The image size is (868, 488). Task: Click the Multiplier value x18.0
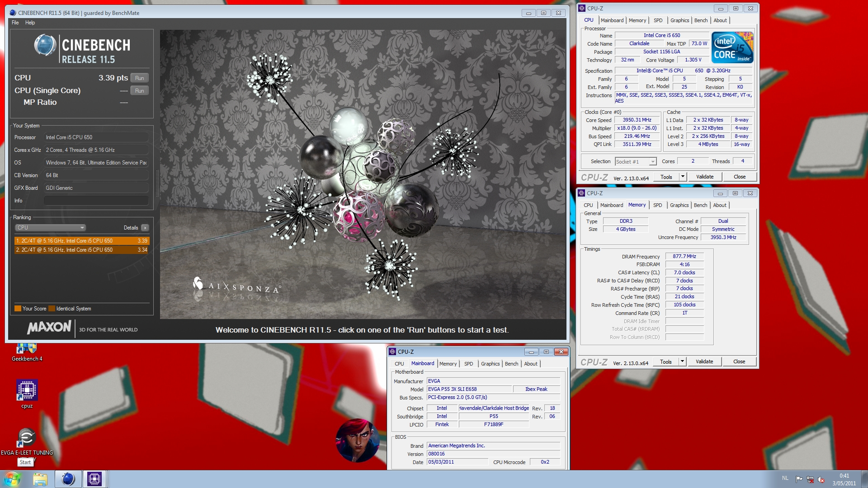[637, 128]
